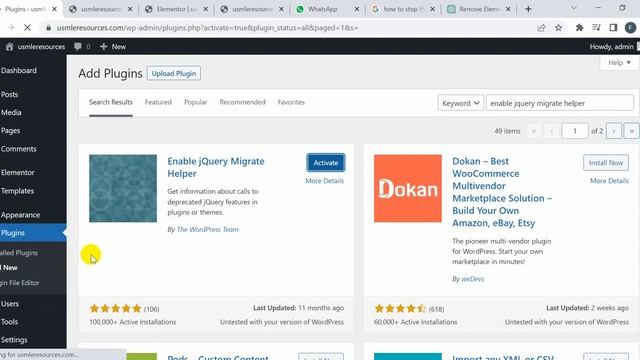Switch to the Featured tab
The image size is (640, 360).
[158, 102]
